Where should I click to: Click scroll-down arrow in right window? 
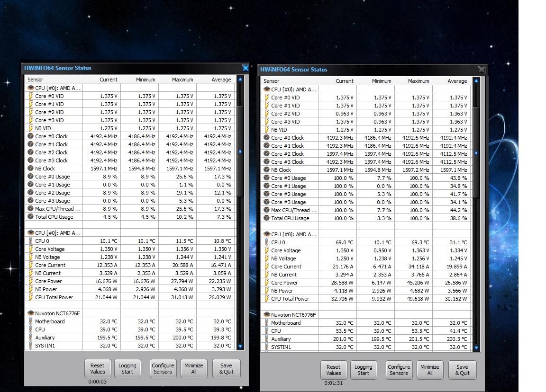pyautogui.click(x=476, y=348)
